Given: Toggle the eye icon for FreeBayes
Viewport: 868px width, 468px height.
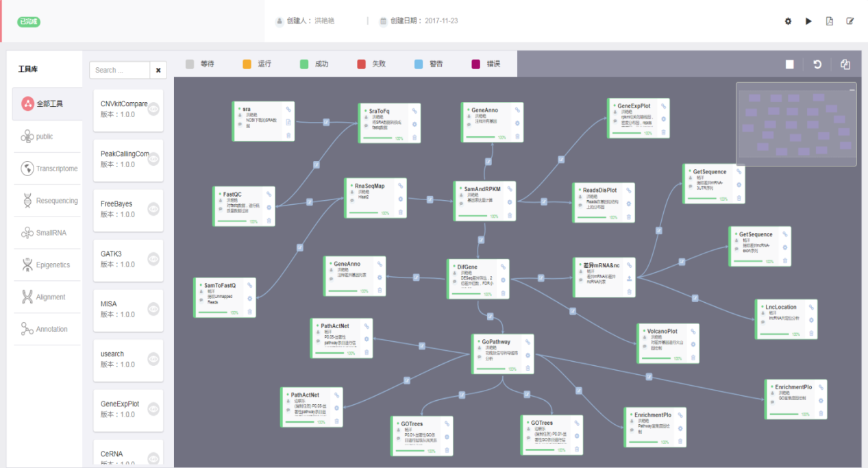Looking at the screenshot, I should (153, 208).
